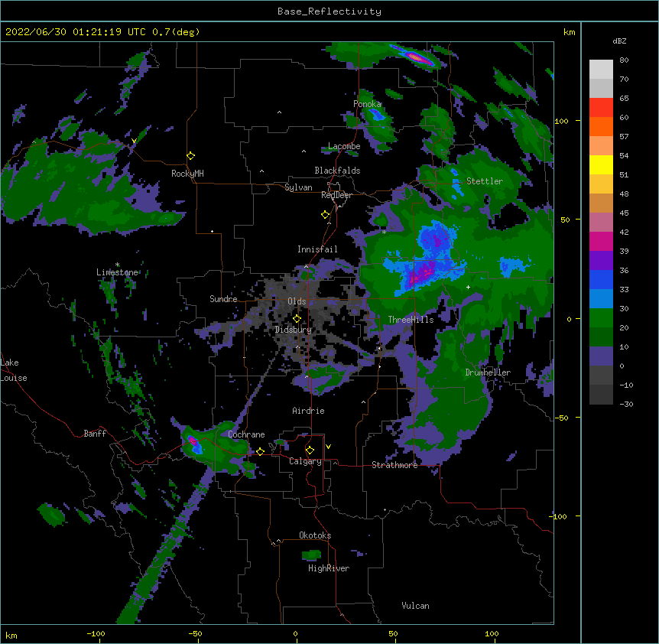Select the orange 57-60 dBZ legend swatch
The image size is (659, 644).
tap(601, 126)
